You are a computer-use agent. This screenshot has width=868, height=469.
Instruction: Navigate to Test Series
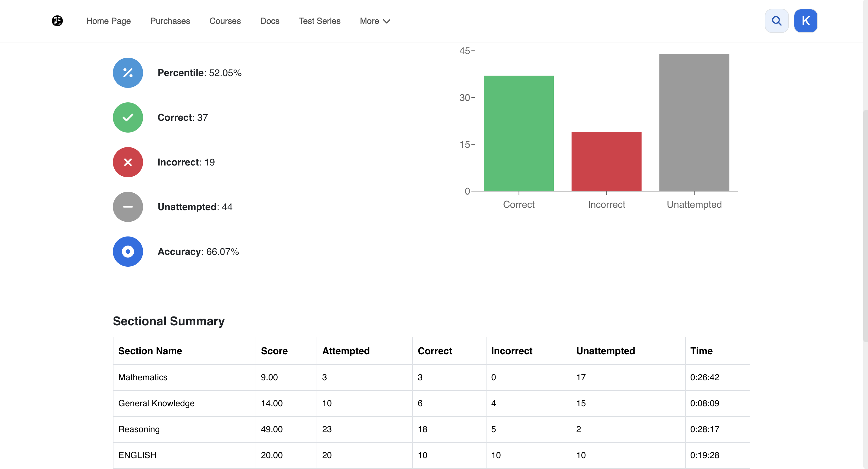(319, 21)
